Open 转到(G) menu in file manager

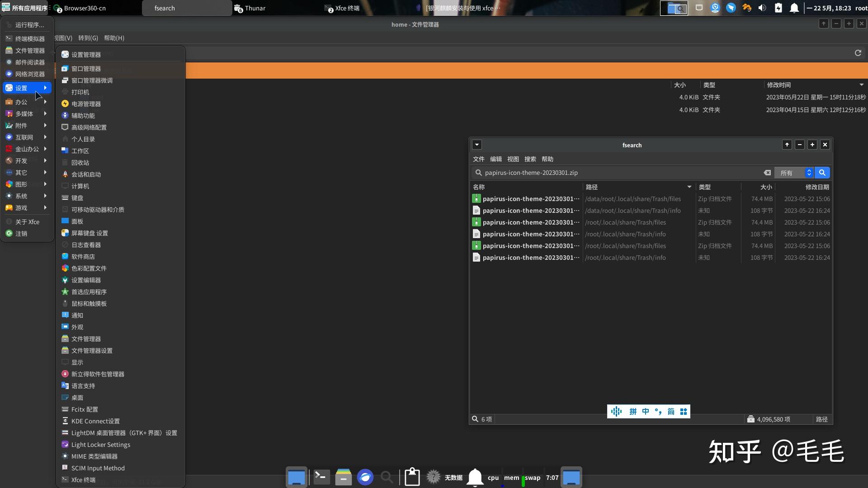pos(88,38)
